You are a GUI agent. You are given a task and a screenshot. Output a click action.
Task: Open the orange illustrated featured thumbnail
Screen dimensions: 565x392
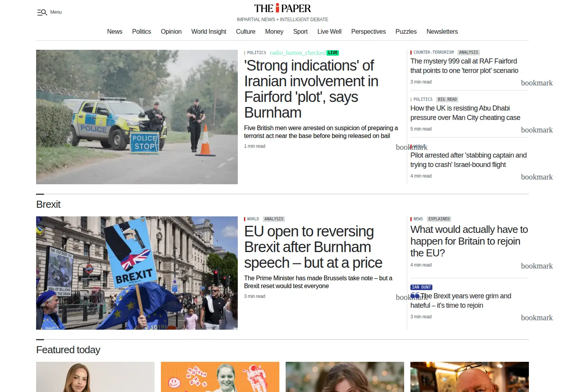pyautogui.click(x=220, y=377)
